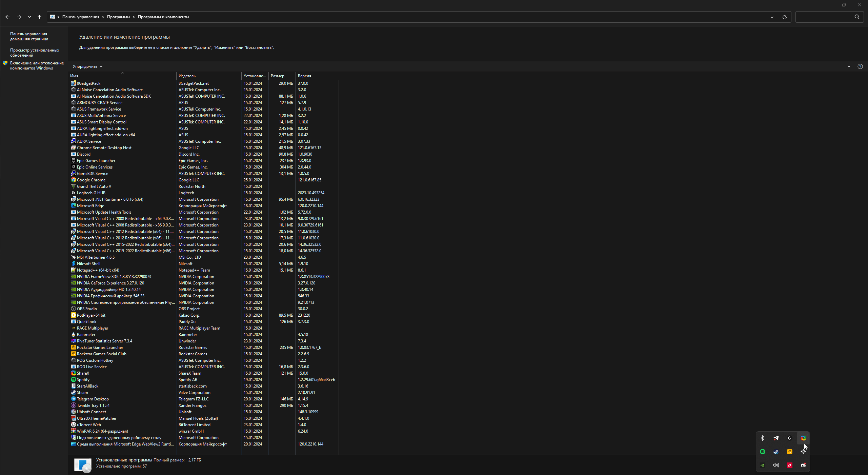Image resolution: width=868 pixels, height=475 pixels.
Task: Open the red AMD tray icon
Action: (x=789, y=465)
